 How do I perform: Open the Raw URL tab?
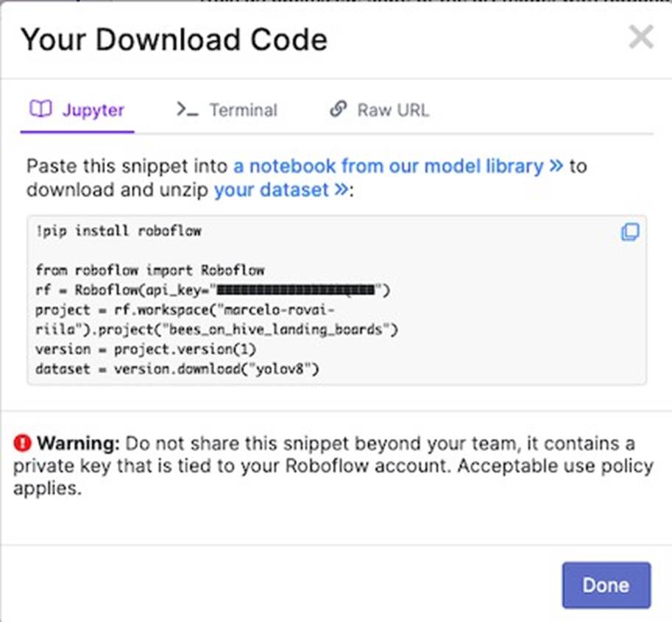392,110
